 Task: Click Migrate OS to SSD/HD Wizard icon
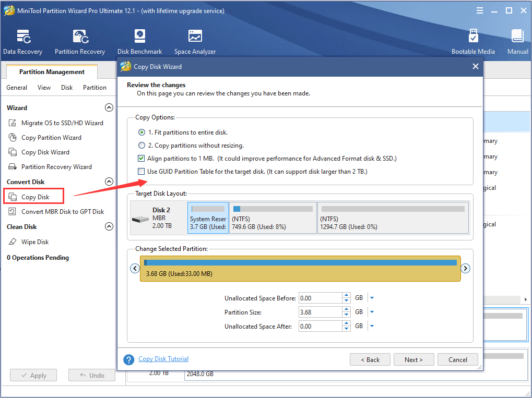[x=13, y=123]
